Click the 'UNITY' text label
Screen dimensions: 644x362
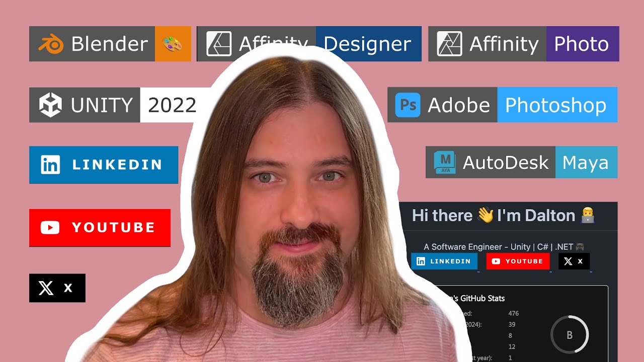point(102,105)
